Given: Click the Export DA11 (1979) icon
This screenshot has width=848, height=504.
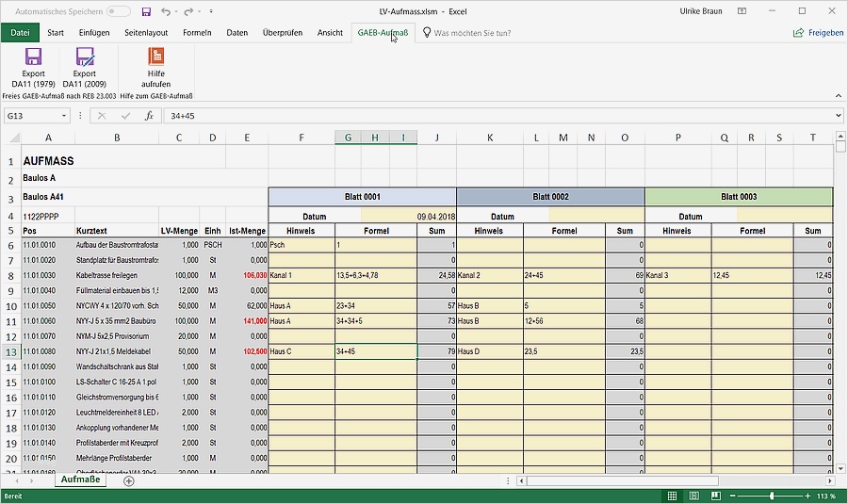Looking at the screenshot, I should [x=34, y=57].
